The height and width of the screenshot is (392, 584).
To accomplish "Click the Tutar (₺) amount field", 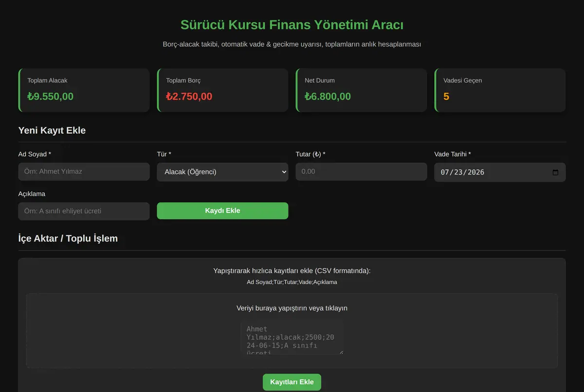I will click(x=361, y=172).
